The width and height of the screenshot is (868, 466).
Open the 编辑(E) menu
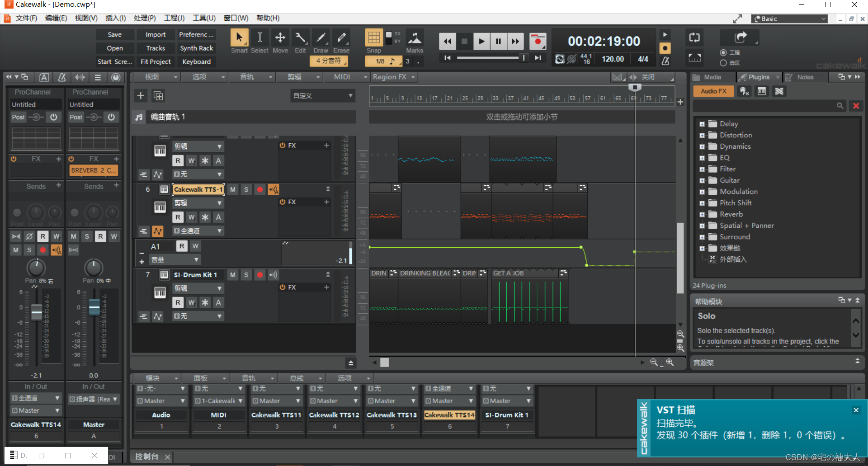pyautogui.click(x=56, y=18)
